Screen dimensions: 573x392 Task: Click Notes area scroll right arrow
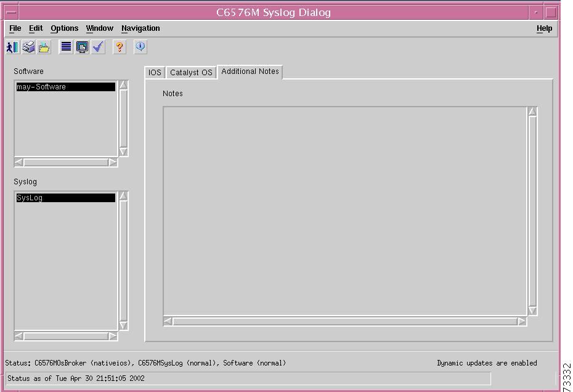(x=522, y=321)
